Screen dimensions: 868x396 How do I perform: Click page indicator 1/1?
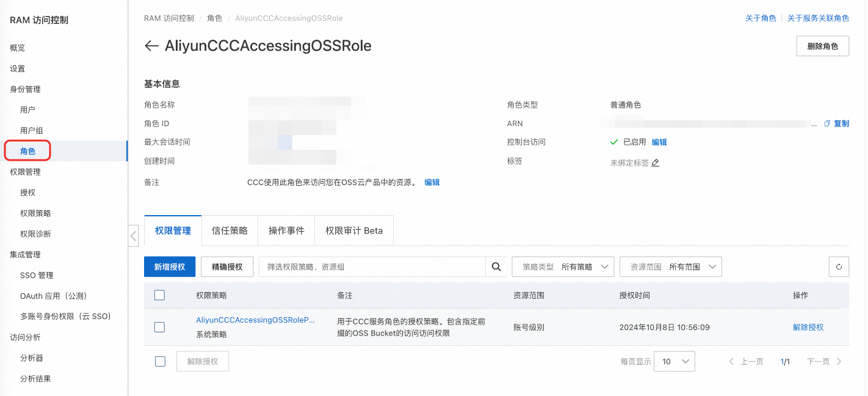[785, 362]
